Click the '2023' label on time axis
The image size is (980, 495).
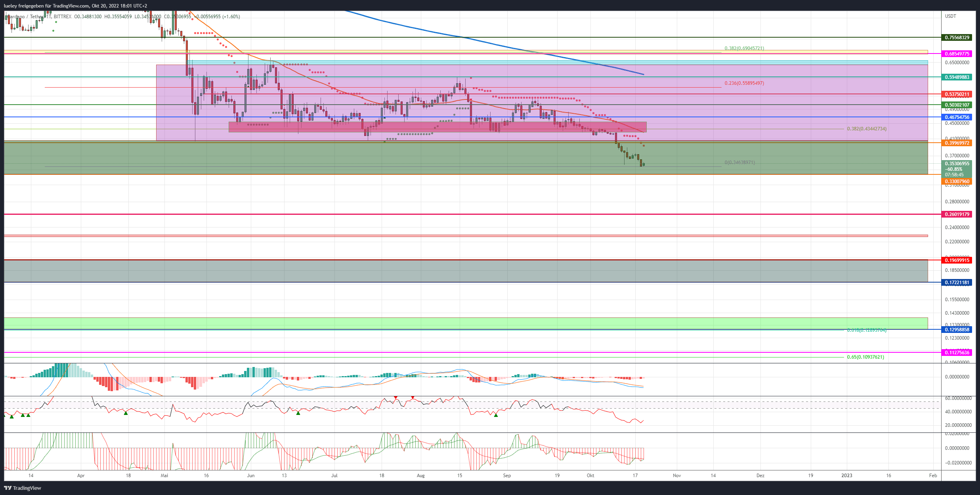tap(847, 476)
